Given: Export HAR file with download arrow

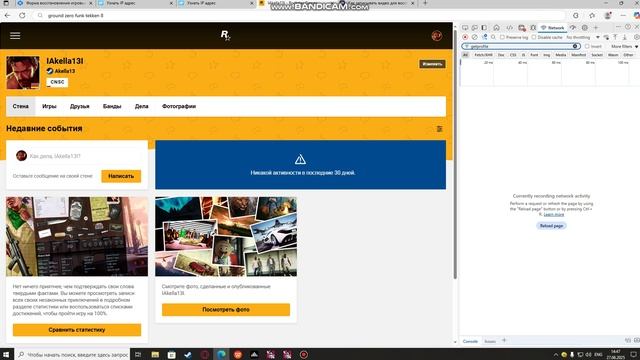Looking at the screenshot, I should [624, 37].
